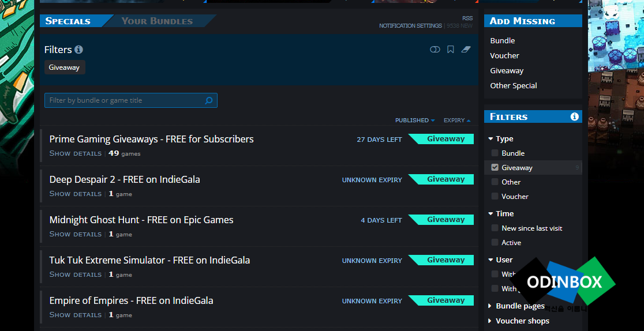Expand the Bundle pages section
This screenshot has height=331, width=644.
tap(516, 306)
